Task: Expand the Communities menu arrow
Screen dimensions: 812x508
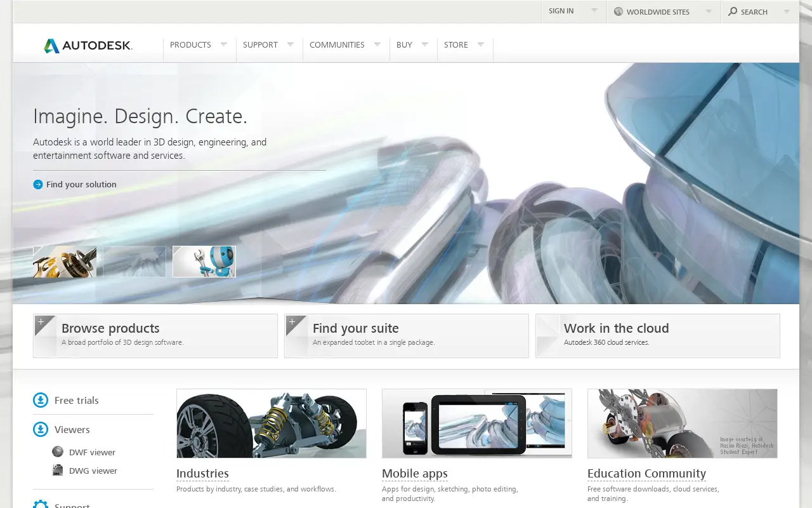Action: coord(377,44)
